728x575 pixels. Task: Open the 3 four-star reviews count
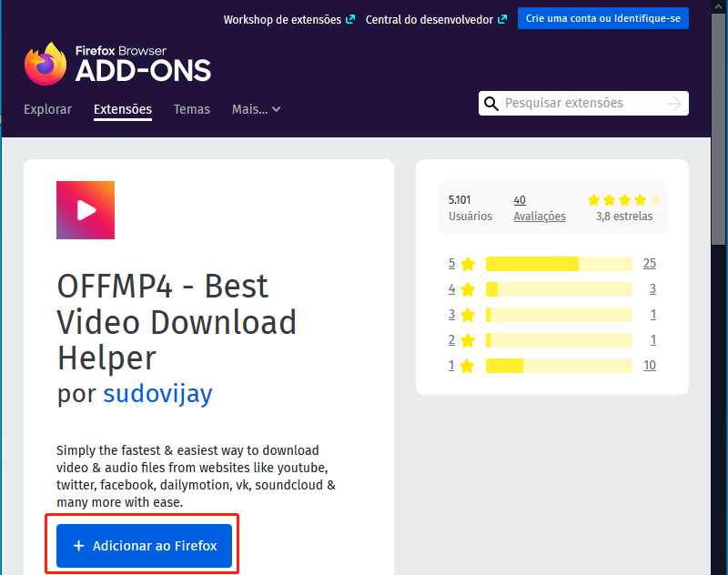652,289
